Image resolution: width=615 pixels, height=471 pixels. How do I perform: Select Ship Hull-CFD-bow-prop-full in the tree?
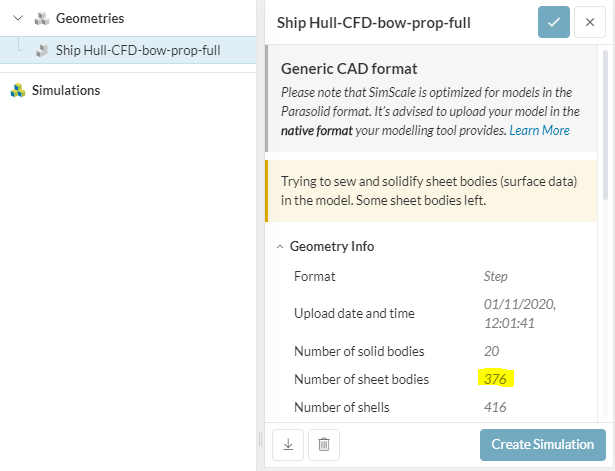138,50
